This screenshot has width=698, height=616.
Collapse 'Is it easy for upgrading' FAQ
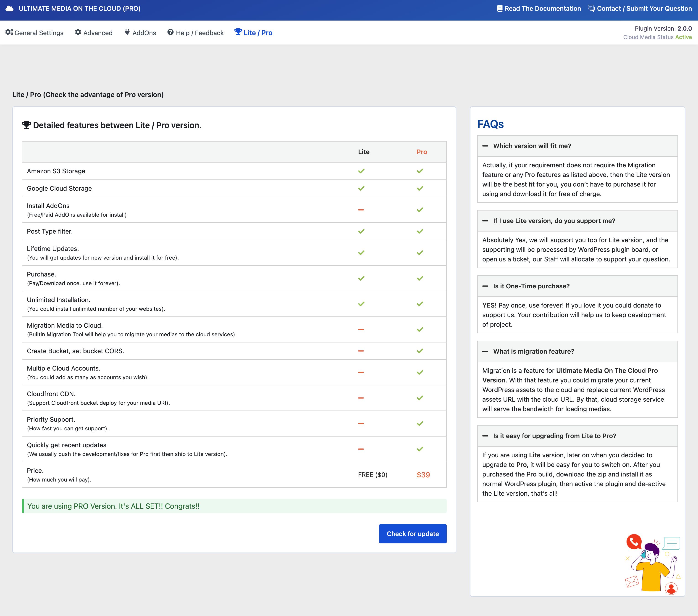[x=577, y=436]
